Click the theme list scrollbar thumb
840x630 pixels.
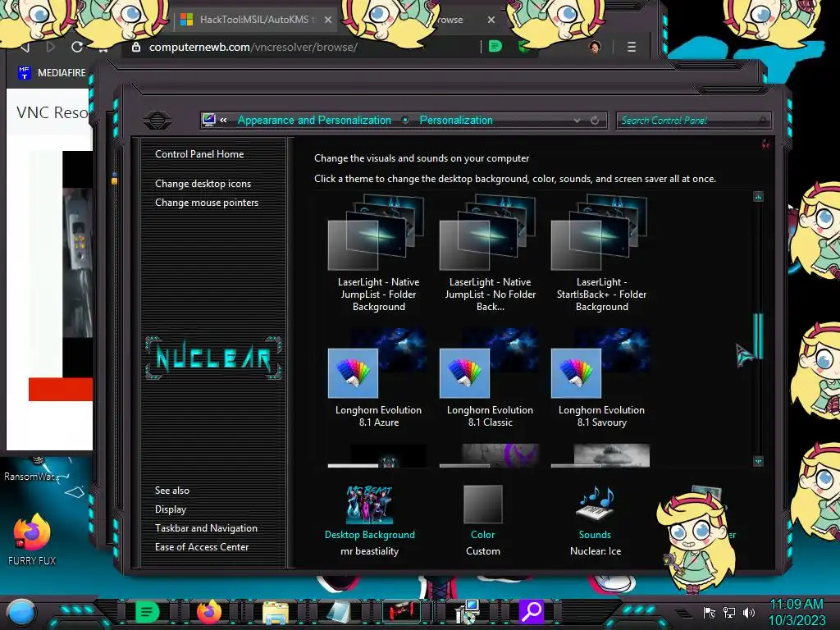coord(758,336)
